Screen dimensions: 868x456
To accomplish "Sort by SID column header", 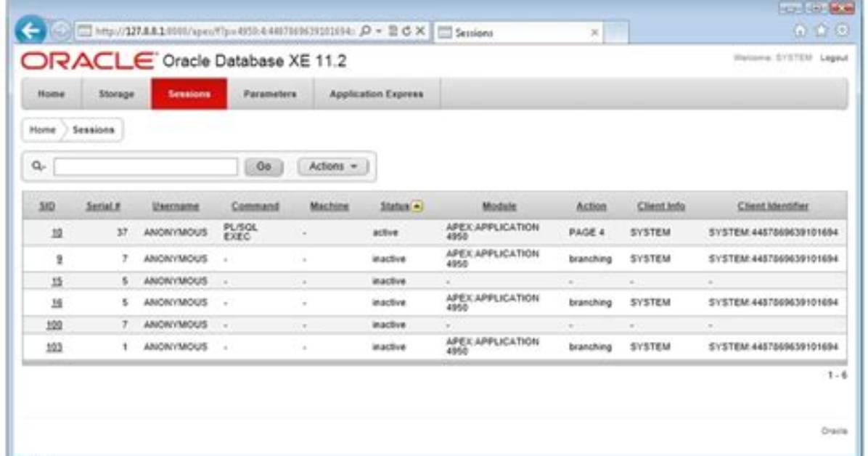I will coord(47,206).
